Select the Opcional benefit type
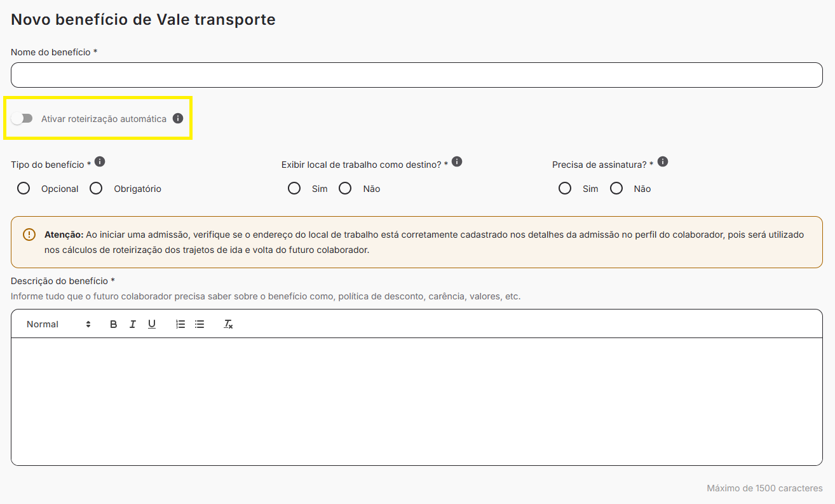Screen dimensions: 835x504 point(24,188)
